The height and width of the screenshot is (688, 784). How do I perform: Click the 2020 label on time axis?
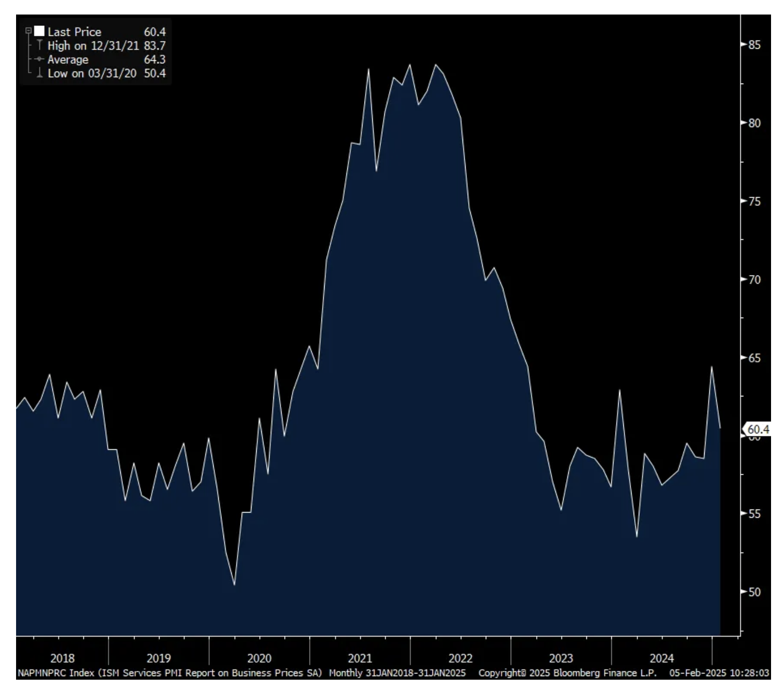pyautogui.click(x=259, y=658)
